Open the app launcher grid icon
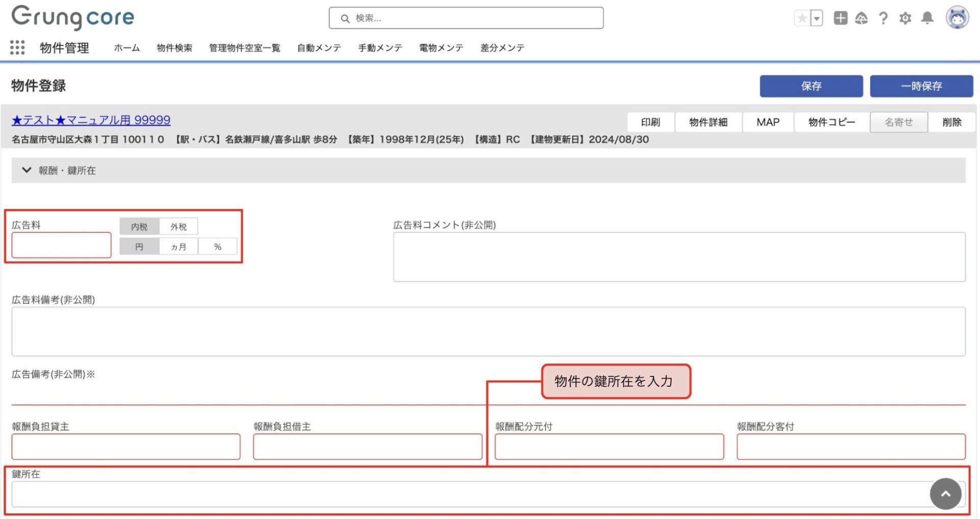The width and height of the screenshot is (980, 519). click(x=17, y=48)
